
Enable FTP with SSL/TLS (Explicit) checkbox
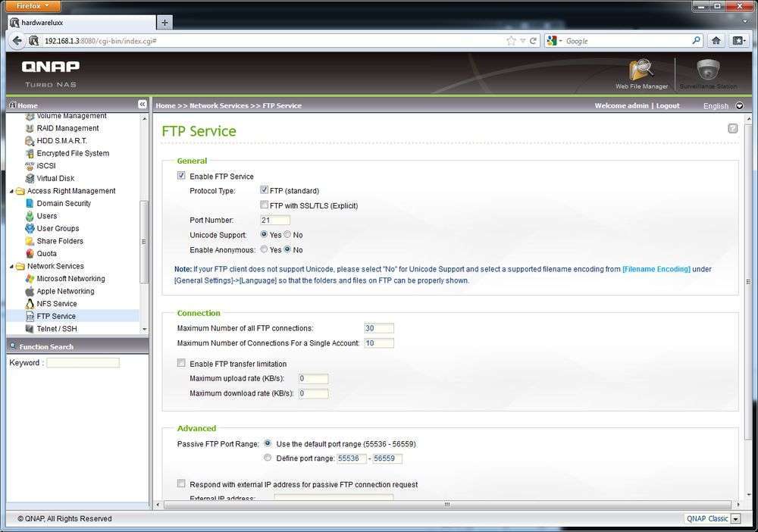click(264, 205)
